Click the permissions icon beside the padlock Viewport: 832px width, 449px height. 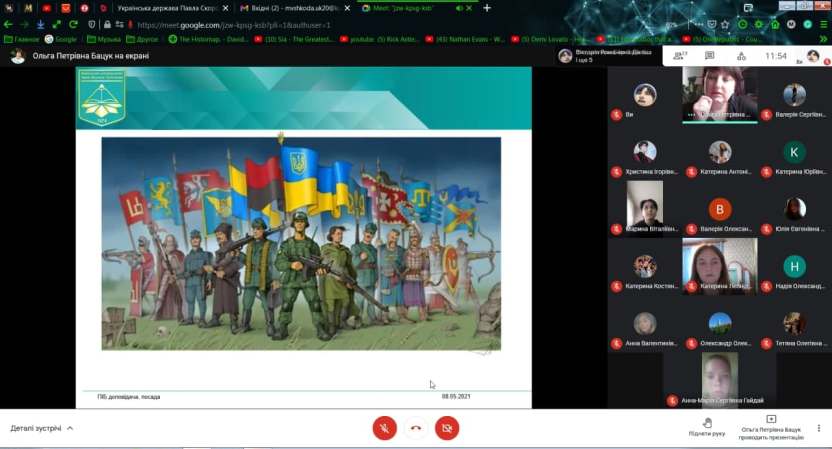pyautogui.click(x=119, y=24)
